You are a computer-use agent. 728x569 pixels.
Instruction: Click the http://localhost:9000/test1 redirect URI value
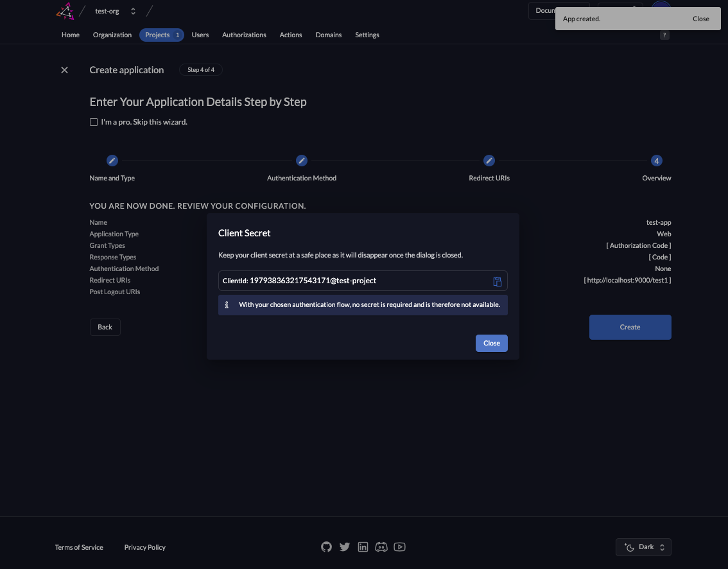[627, 280]
